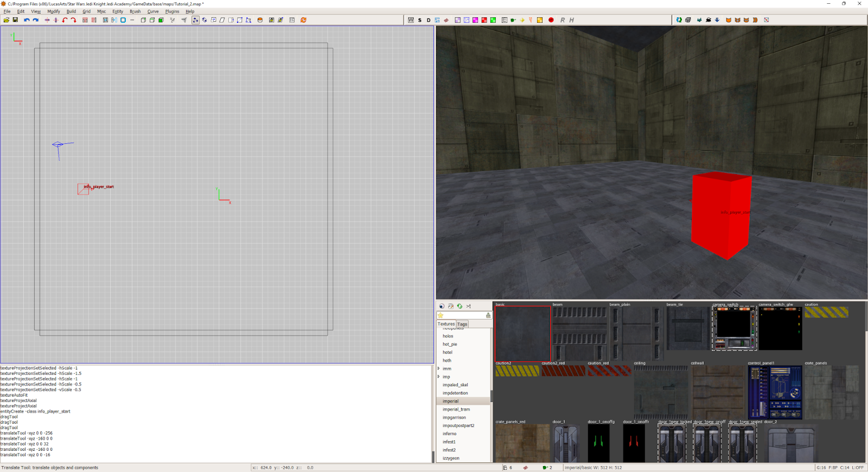Click the horizontal flip icon

point(47,20)
